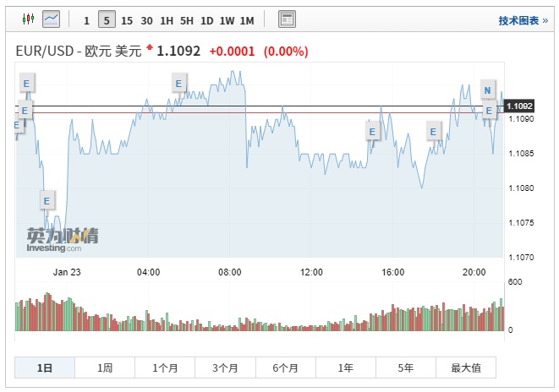Switch to the 1周 range tab

point(105,367)
